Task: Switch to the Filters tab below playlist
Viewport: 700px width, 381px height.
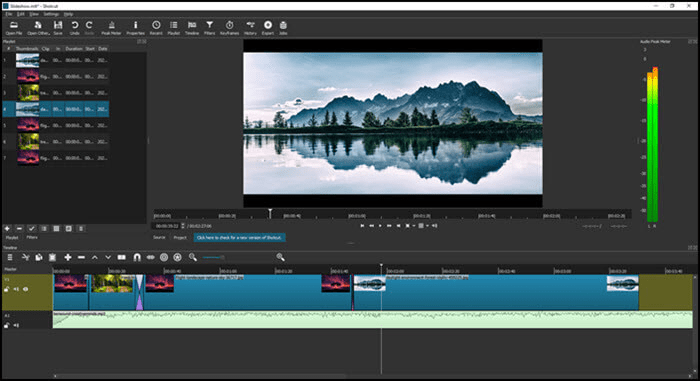Action: point(32,238)
